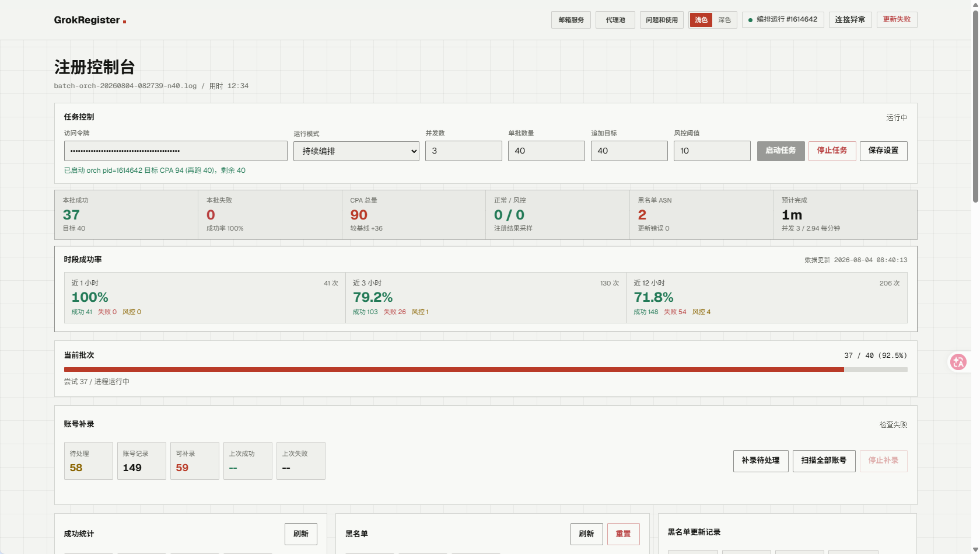The height and width of the screenshot is (554, 980).
Task: Click the GrokRegister logo
Action: (x=90, y=20)
